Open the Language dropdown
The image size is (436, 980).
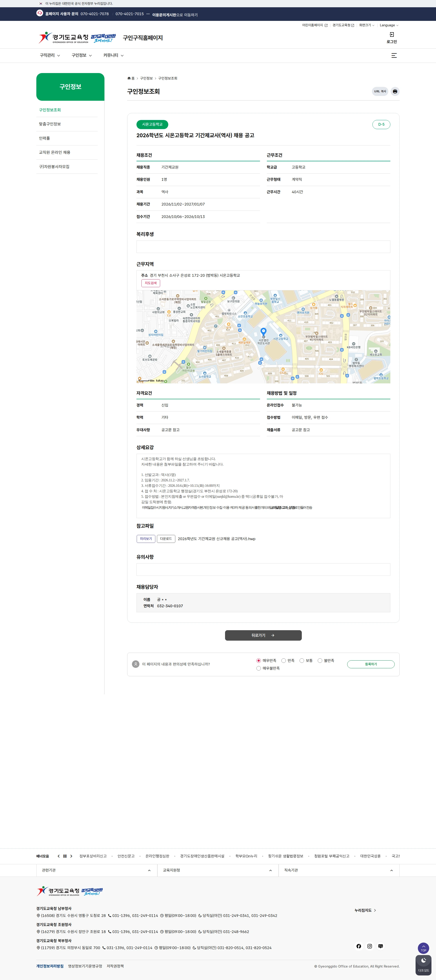389,25
